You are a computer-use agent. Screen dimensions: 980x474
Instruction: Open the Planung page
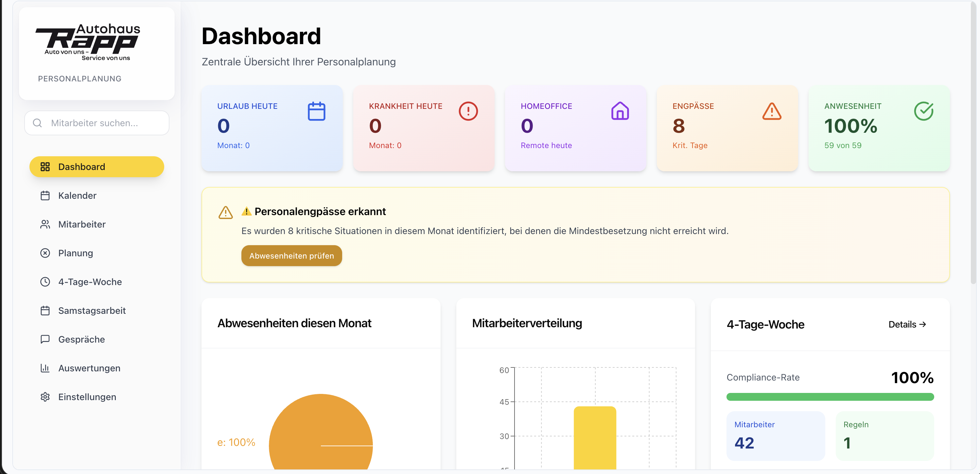pos(75,253)
